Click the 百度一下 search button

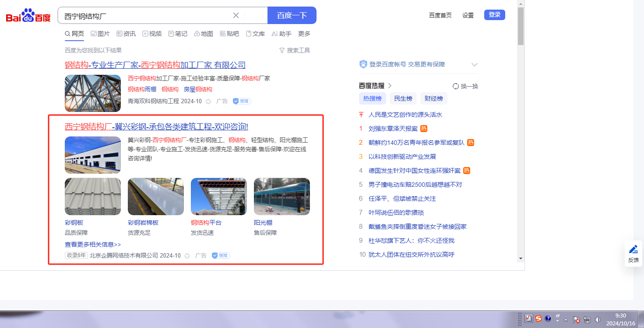tap(292, 15)
